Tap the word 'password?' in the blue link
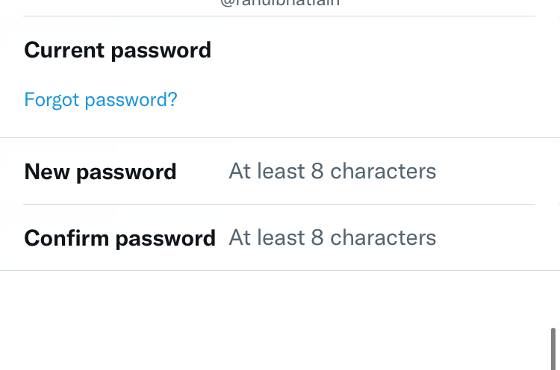560x370 pixels. point(131,100)
